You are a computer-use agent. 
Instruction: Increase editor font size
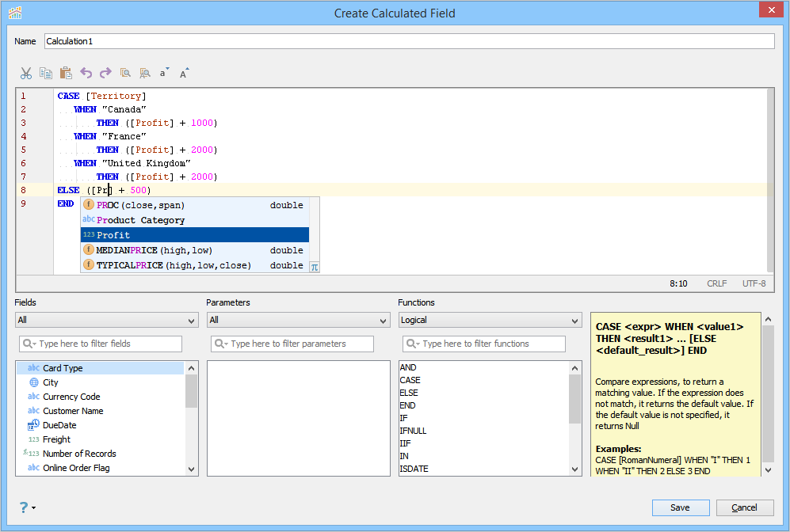coord(184,73)
